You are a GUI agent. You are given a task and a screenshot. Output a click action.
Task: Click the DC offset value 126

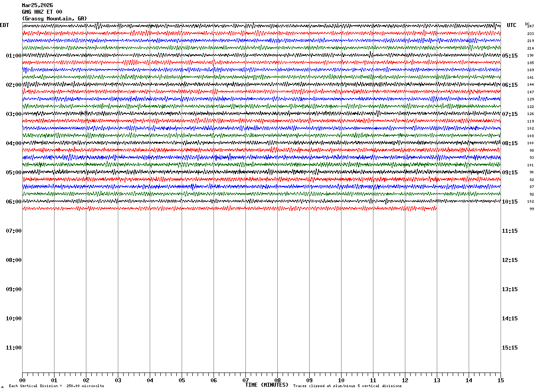click(x=531, y=114)
